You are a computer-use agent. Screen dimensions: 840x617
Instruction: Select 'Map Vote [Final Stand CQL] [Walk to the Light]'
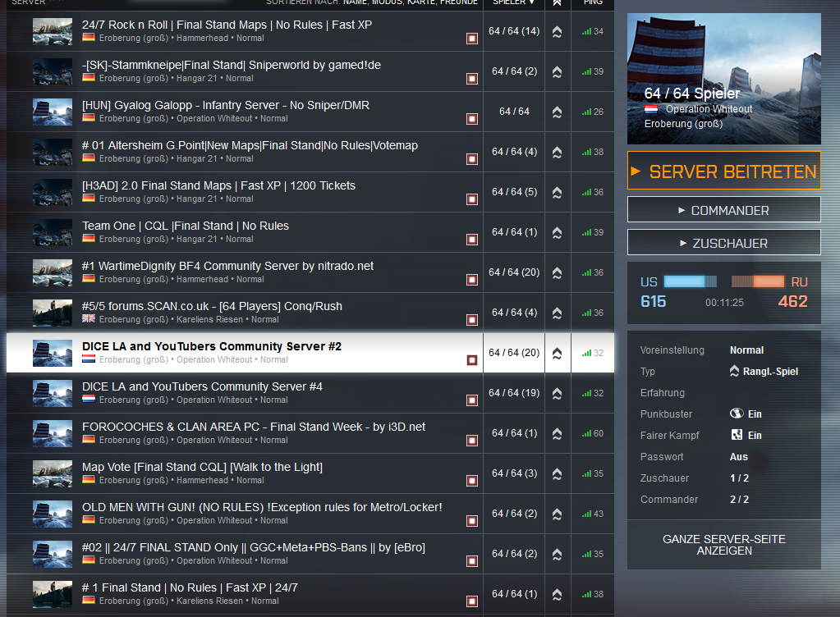point(310,473)
